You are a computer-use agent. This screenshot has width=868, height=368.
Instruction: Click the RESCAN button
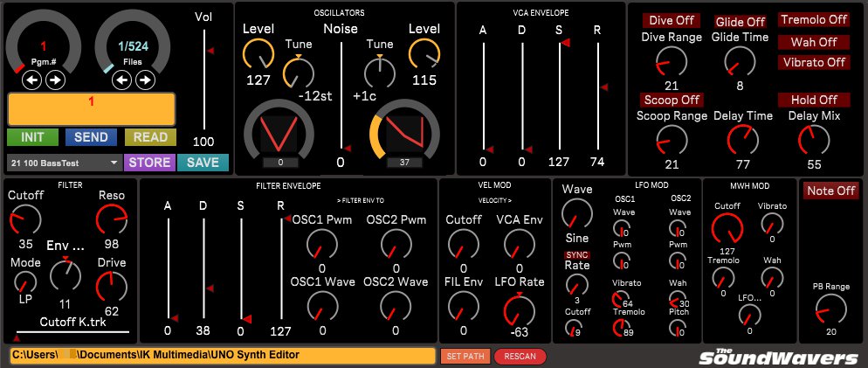click(x=520, y=356)
